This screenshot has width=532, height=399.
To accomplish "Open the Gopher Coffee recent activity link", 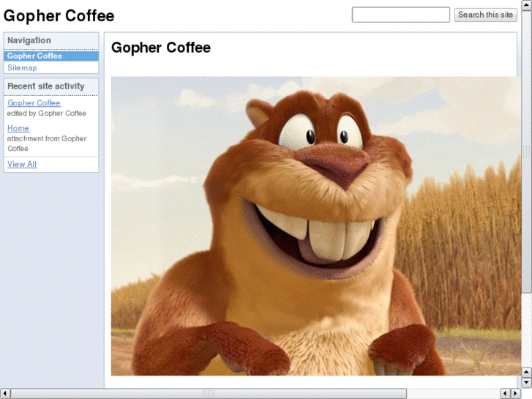I will (x=34, y=103).
